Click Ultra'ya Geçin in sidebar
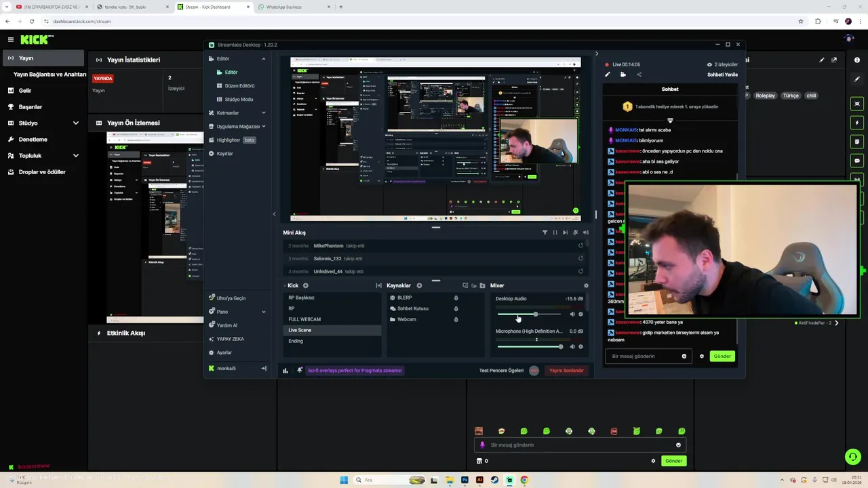868x488 pixels. tap(231, 298)
